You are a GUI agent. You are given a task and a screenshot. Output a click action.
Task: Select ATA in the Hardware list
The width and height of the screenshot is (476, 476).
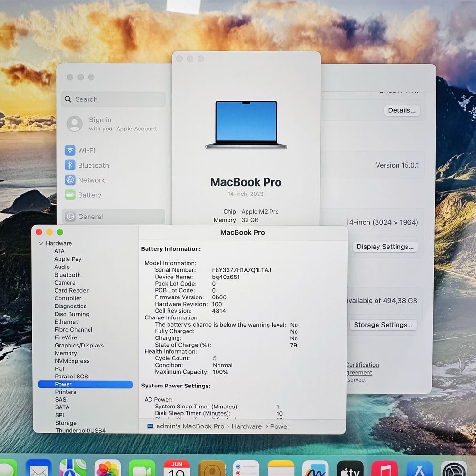pos(59,251)
